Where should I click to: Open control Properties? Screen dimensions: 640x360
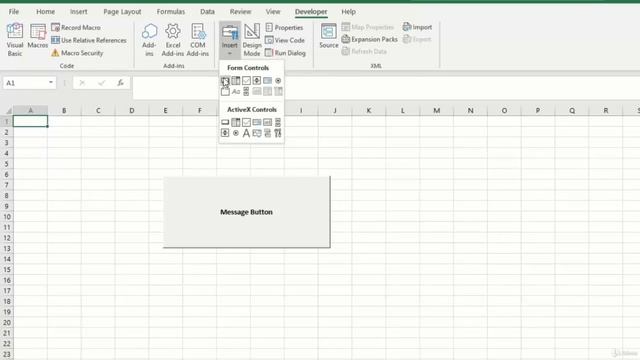(x=284, y=27)
